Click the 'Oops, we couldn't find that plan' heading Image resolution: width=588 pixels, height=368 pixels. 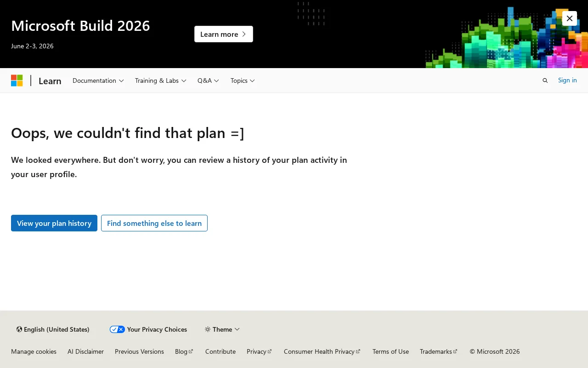point(128,133)
